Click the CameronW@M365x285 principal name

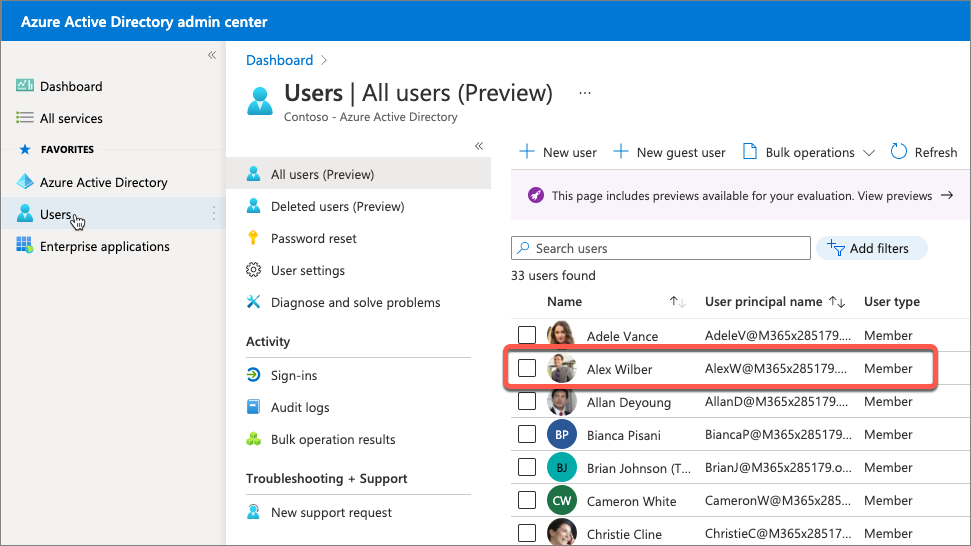point(778,500)
